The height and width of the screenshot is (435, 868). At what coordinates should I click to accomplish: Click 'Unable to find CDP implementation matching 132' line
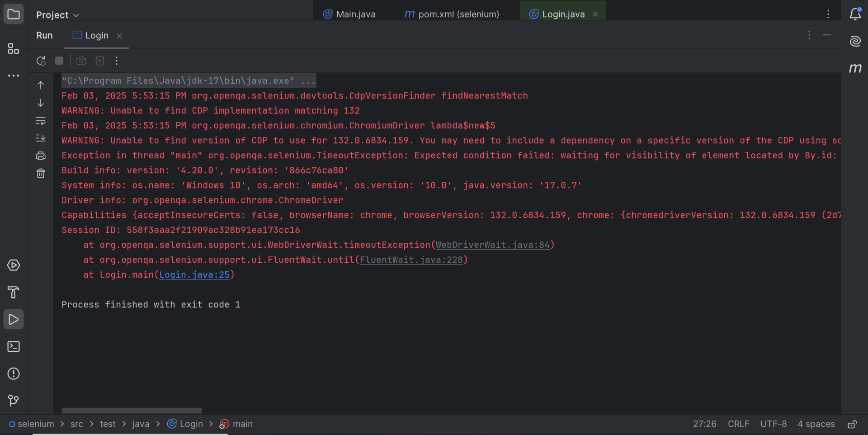[x=211, y=110]
